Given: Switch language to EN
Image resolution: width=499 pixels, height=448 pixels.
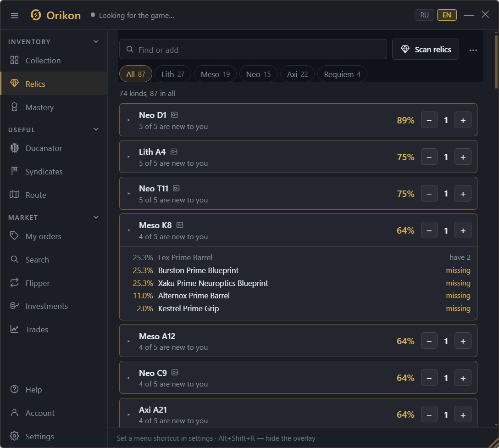Looking at the screenshot, I should [447, 15].
